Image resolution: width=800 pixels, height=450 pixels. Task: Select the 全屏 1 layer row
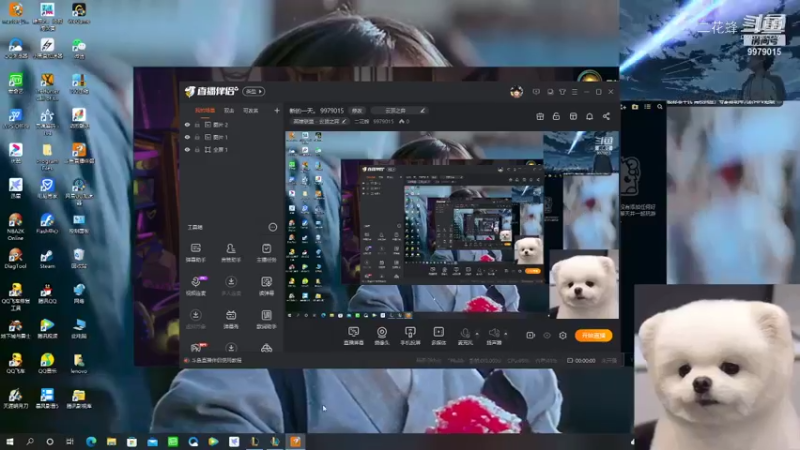click(x=232, y=149)
